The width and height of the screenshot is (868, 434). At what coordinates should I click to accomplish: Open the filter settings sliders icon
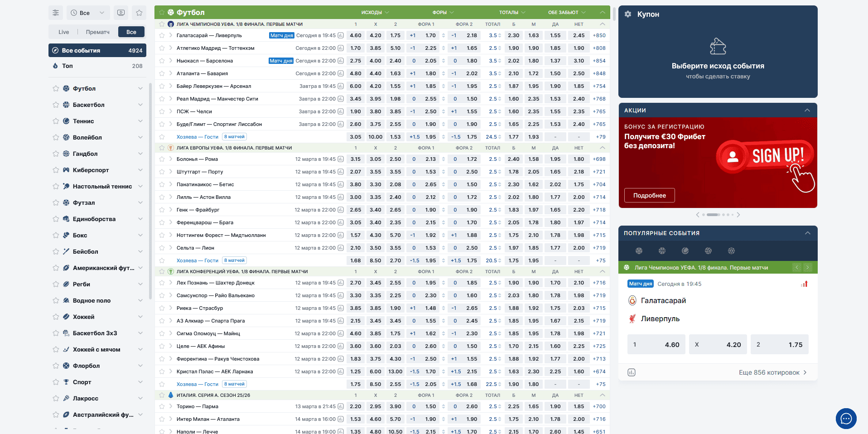[x=56, y=13]
